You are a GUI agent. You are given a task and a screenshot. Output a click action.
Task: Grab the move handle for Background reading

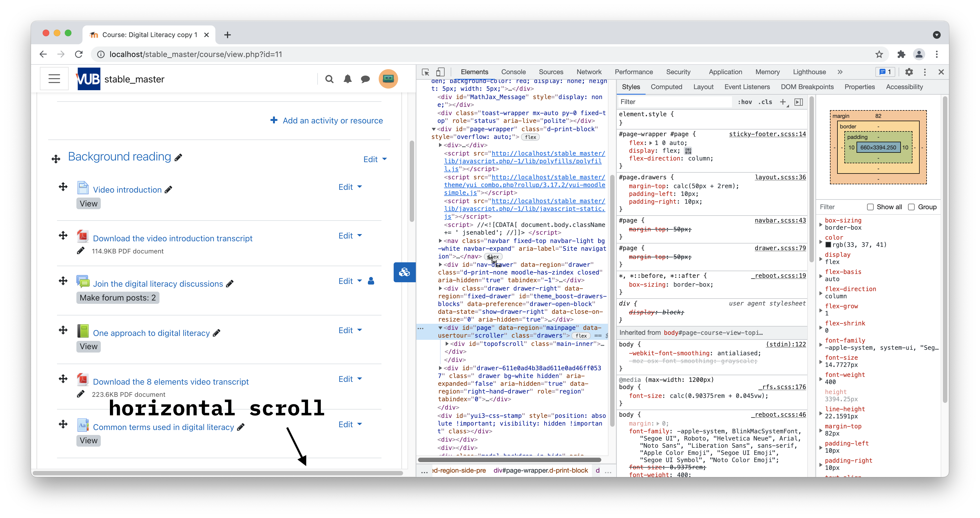(56, 159)
